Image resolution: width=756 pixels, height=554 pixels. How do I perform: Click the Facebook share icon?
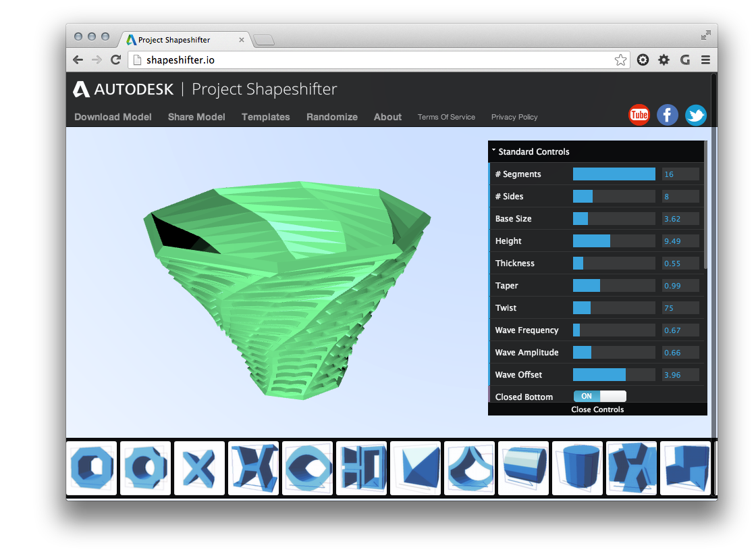point(667,115)
